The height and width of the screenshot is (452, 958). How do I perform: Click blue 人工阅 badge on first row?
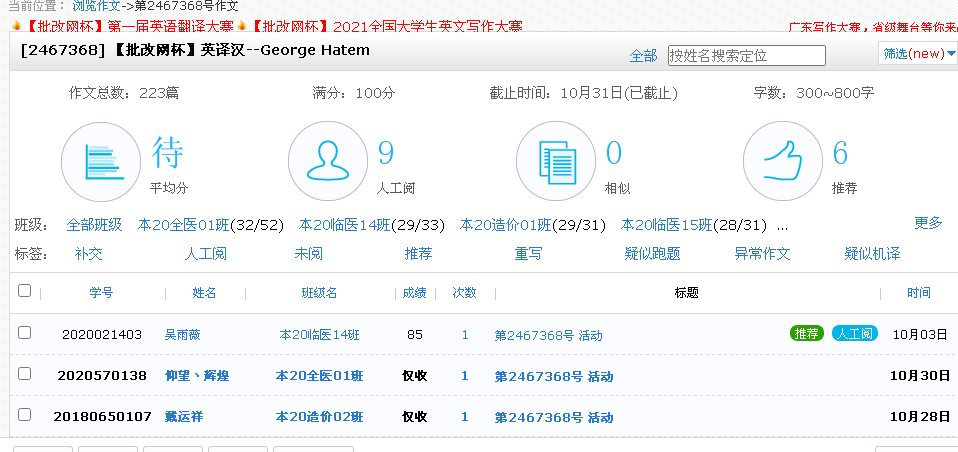click(x=854, y=334)
